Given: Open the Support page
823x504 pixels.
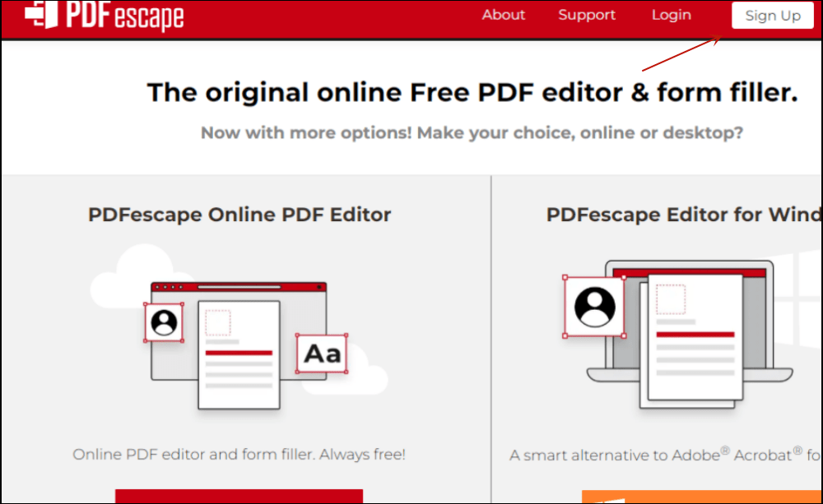Looking at the screenshot, I should 587,15.
